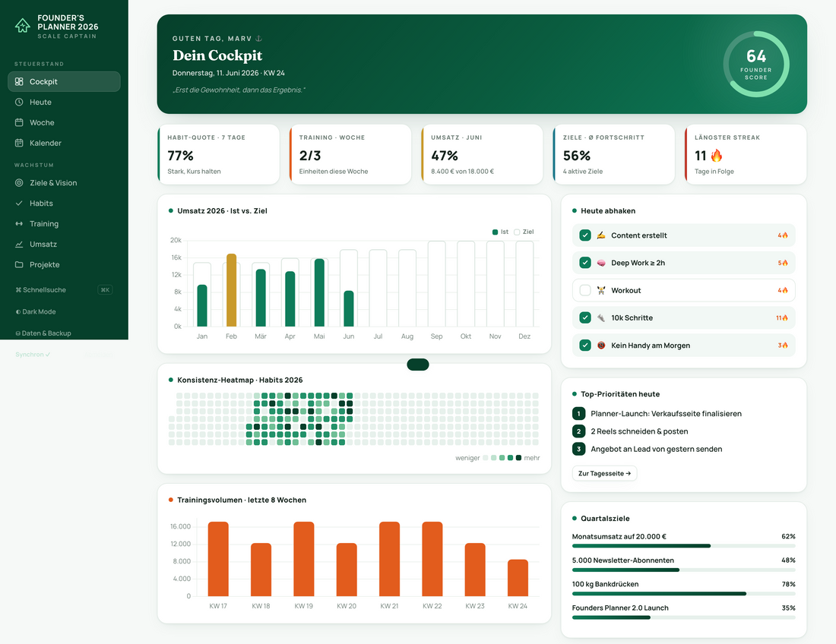Viewport: 836px width, 644px height.
Task: Click the folder icon beside Projekte
Action: tap(19, 265)
